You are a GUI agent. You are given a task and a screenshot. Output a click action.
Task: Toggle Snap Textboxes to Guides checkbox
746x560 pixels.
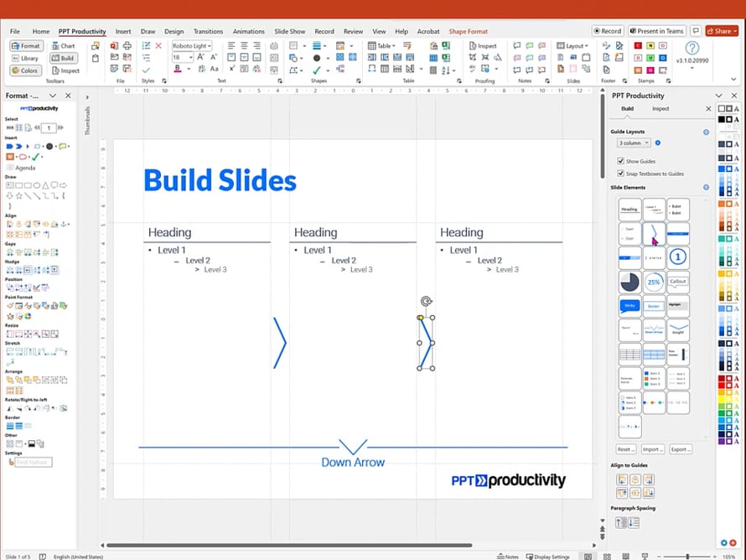coord(620,174)
